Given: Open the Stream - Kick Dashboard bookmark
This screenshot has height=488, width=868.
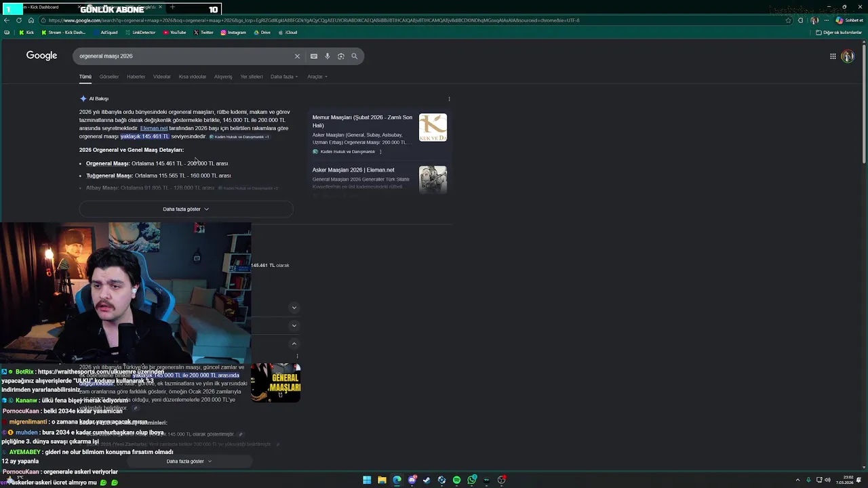Looking at the screenshot, I should 64,32.
